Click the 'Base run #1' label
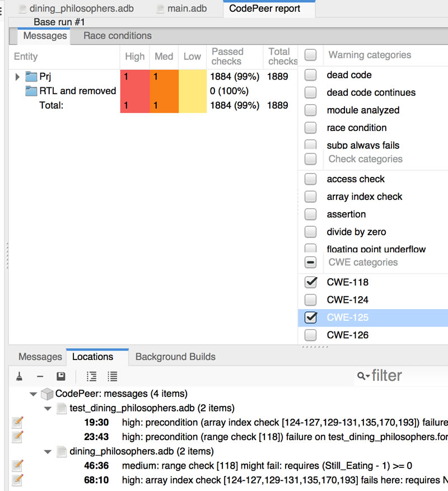The image size is (448, 491). [59, 22]
